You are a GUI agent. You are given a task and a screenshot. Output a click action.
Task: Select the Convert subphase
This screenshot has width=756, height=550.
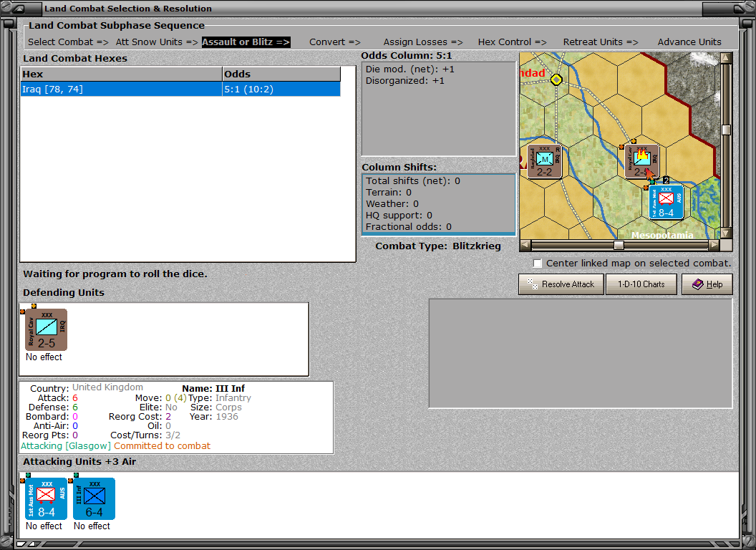point(334,42)
